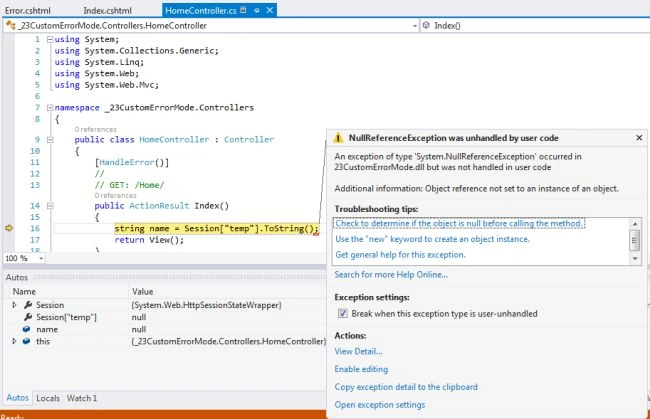This screenshot has width=650, height=419.
Task: Click the wrench icon beside Session["temp"]
Action: 28,317
